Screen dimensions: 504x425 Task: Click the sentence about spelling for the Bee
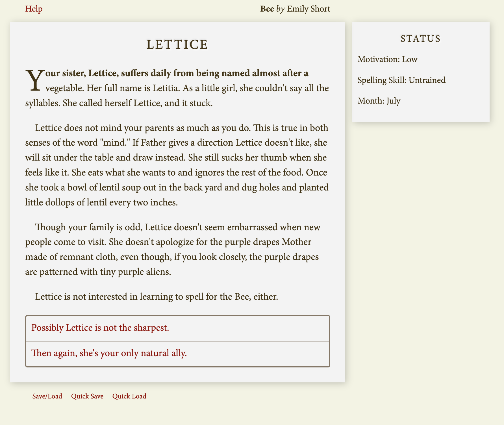157,297
